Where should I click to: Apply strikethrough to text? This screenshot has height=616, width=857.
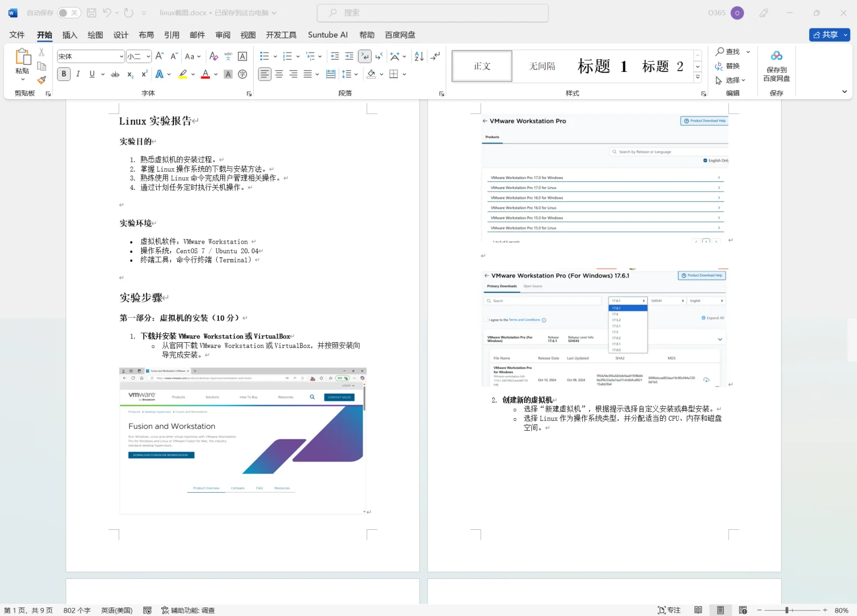(115, 74)
